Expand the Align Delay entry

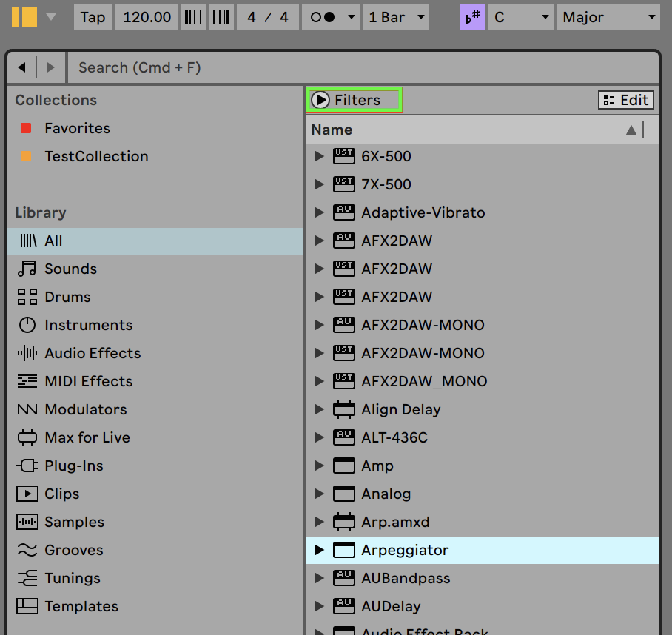coord(319,409)
